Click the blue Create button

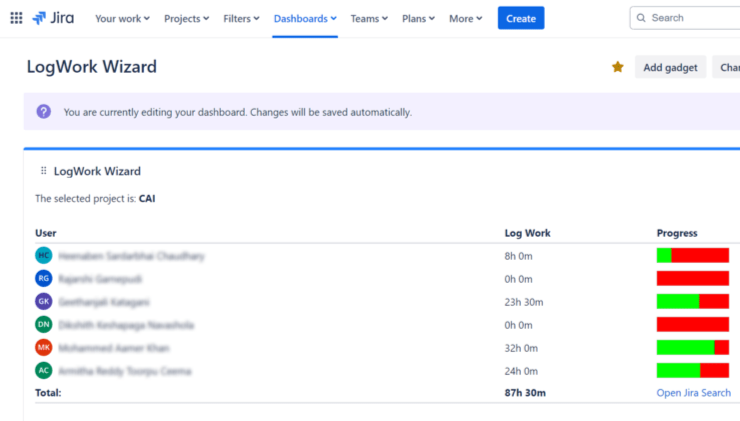(521, 18)
